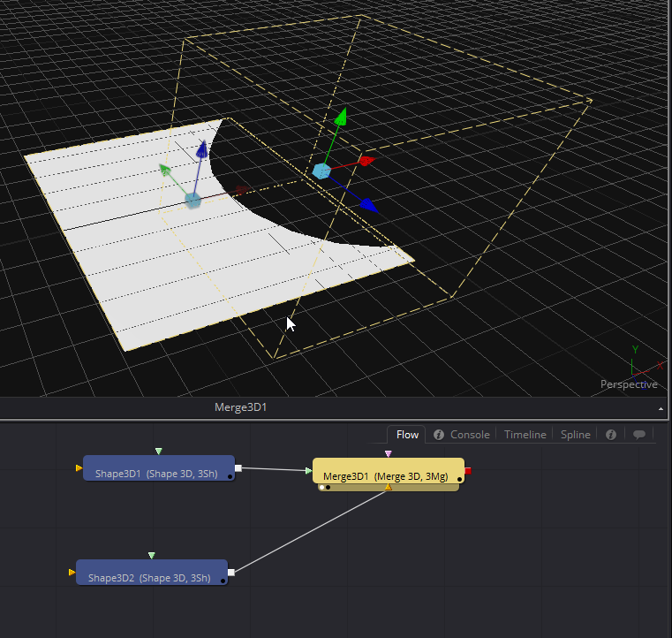Toggle the view dot on Shape3D2 node
This screenshot has height=638, width=672.
click(x=223, y=581)
